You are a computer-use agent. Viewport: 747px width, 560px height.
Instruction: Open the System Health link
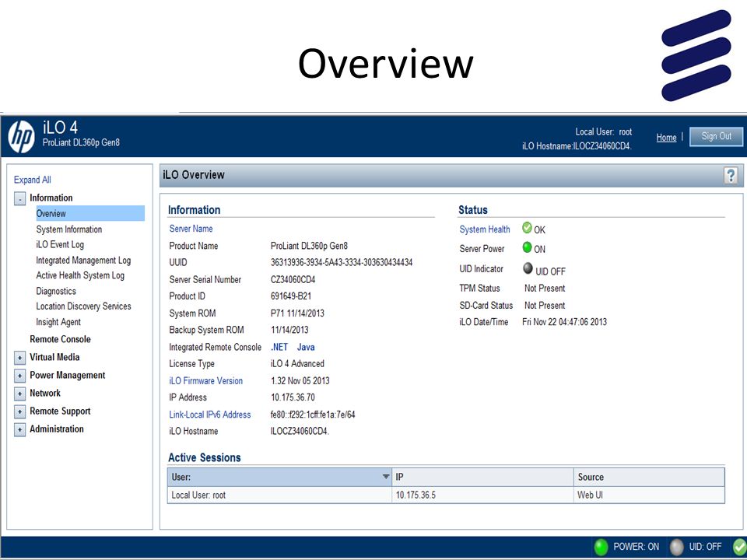[485, 229]
